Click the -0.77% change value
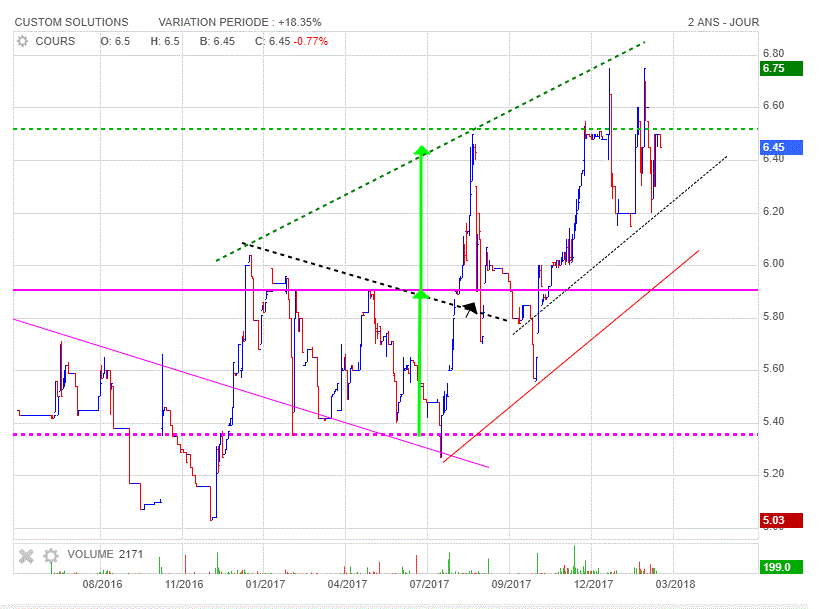 point(310,41)
